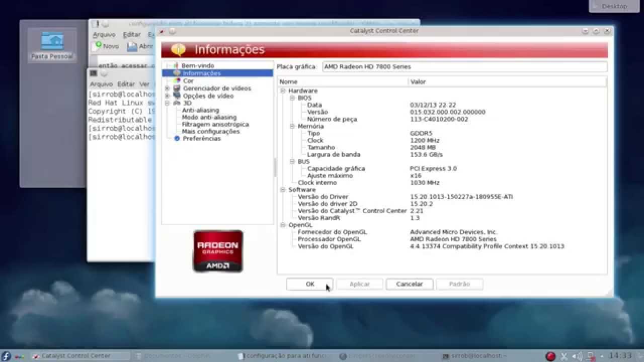Collapse the Memória subsection
Viewport: 644px width, 362px height.
tap(292, 126)
